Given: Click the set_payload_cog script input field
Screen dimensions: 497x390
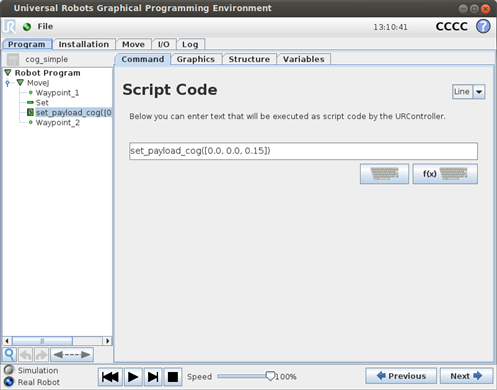Looking at the screenshot, I should [x=303, y=151].
